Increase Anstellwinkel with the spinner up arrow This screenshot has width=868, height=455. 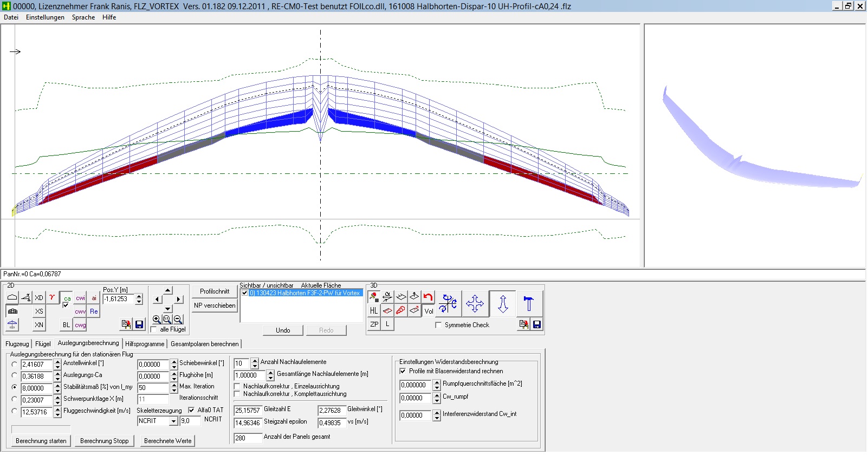pyautogui.click(x=57, y=362)
